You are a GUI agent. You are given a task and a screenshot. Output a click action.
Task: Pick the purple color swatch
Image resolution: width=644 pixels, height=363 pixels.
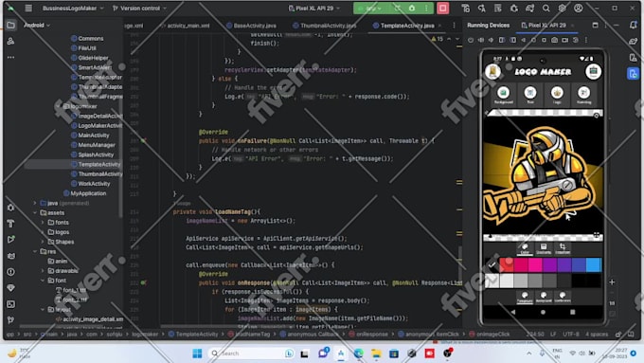coord(550,264)
